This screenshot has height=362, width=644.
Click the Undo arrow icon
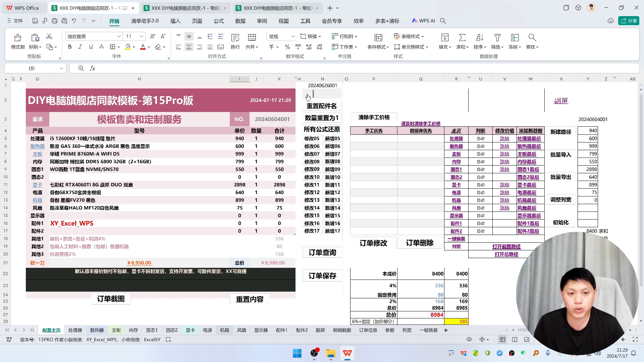click(74, 21)
